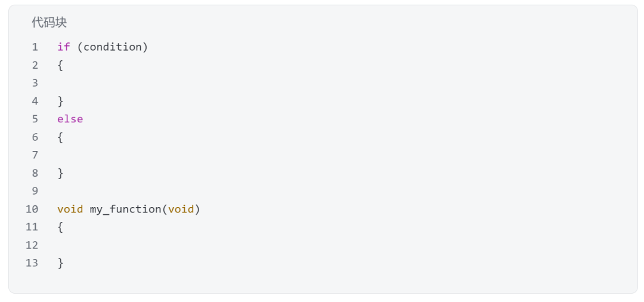Click the closing brace on line 4

point(60,101)
